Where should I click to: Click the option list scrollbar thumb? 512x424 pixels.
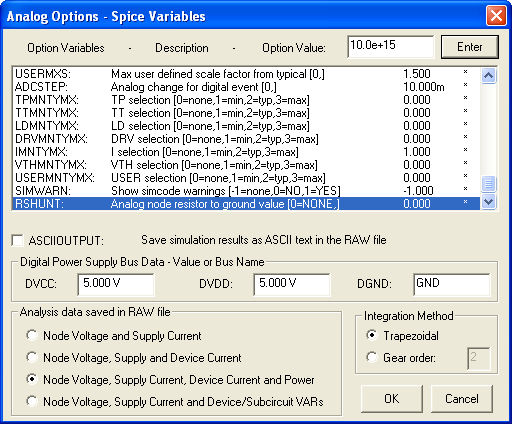click(488, 184)
